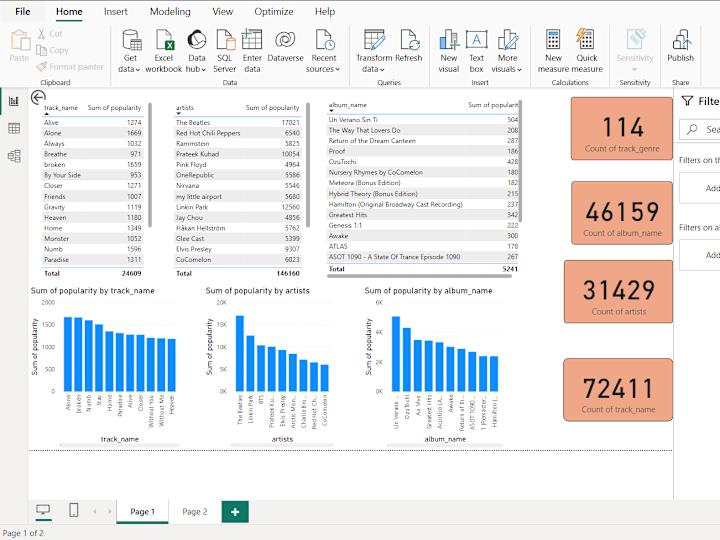The width and height of the screenshot is (720, 540).
Task: Click Linkin Park row in artists table
Action: (237, 207)
